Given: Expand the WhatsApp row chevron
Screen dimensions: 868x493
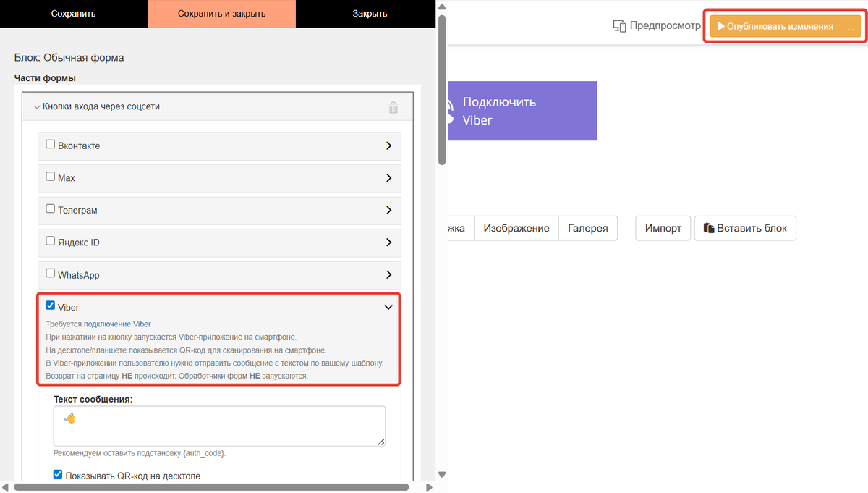Looking at the screenshot, I should pos(388,275).
